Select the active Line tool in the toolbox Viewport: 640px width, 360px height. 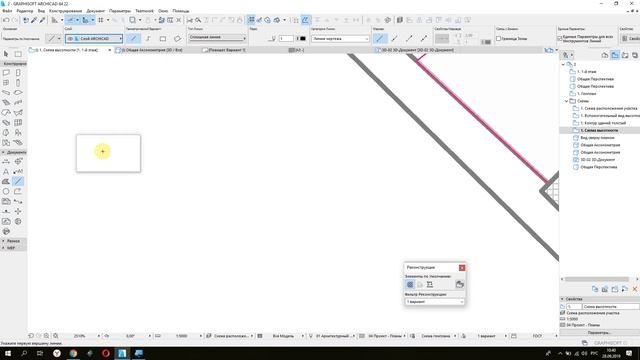click(x=18, y=181)
